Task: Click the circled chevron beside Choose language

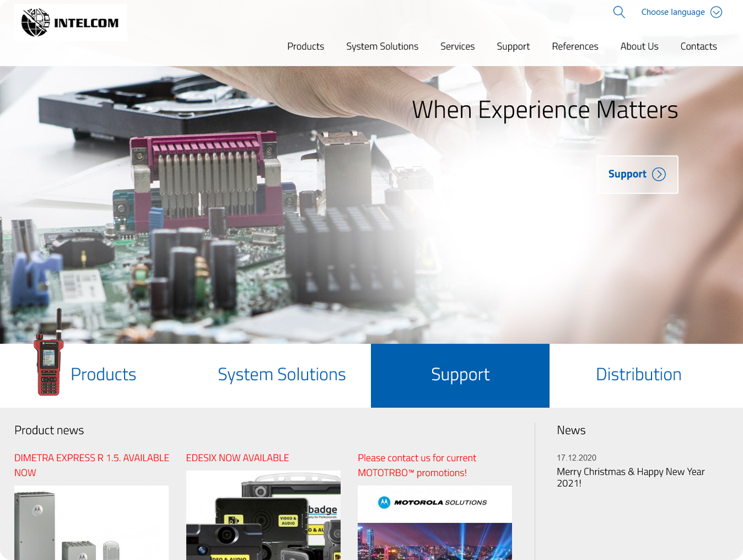Action: [716, 12]
